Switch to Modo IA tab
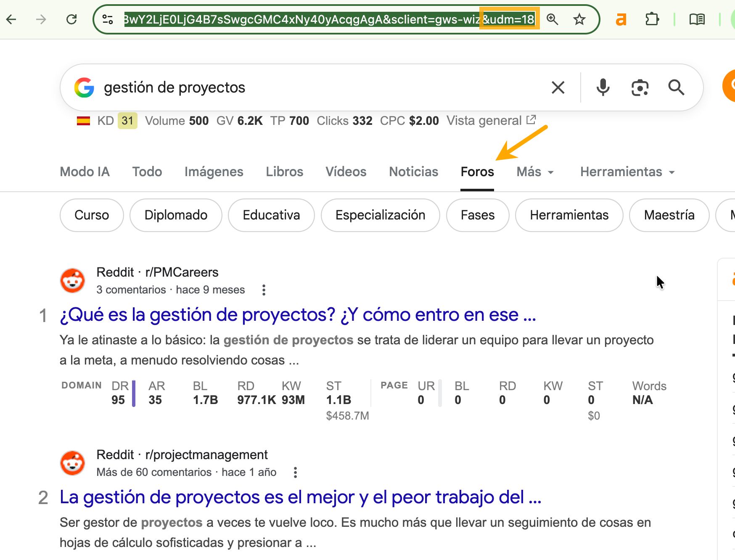 [x=85, y=172]
